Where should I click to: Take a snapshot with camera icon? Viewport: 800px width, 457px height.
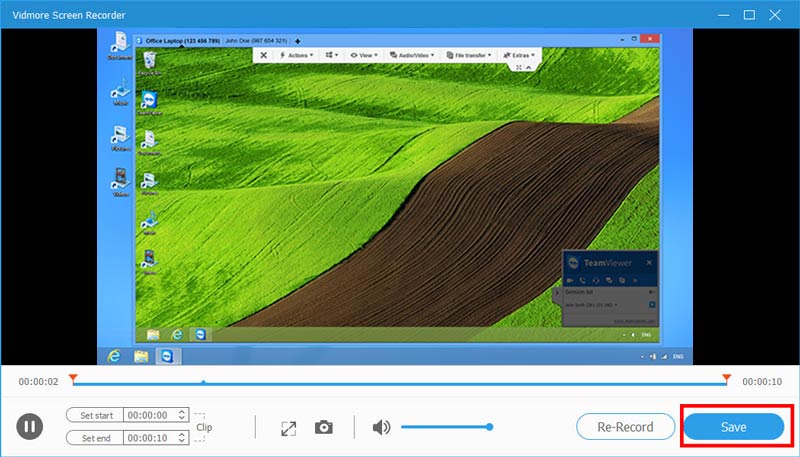pos(324,428)
